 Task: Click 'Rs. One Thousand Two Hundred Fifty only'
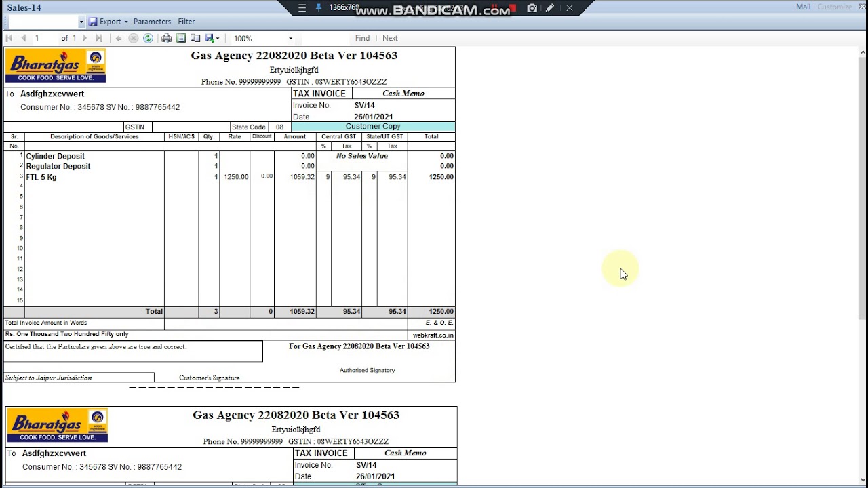pyautogui.click(x=66, y=334)
